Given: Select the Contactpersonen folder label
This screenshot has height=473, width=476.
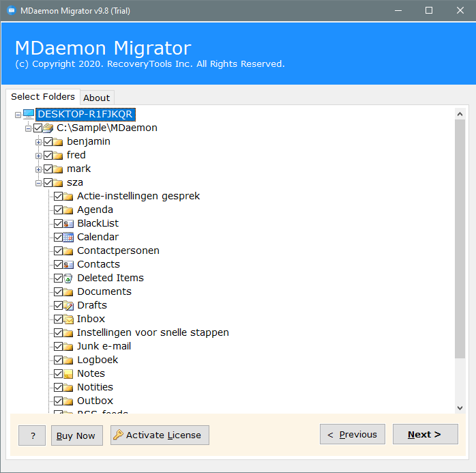Looking at the screenshot, I should [x=118, y=250].
